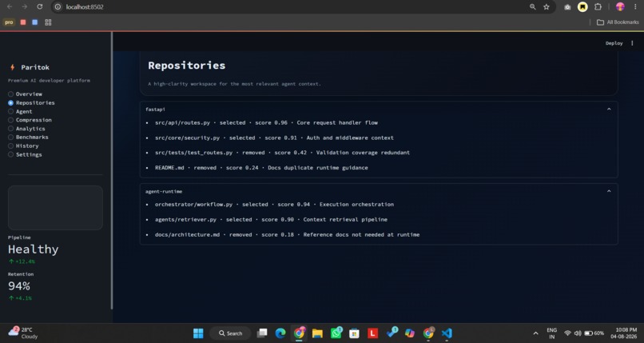The image size is (644, 343).
Task: Open the All Bookmarks folder
Action: point(618,22)
